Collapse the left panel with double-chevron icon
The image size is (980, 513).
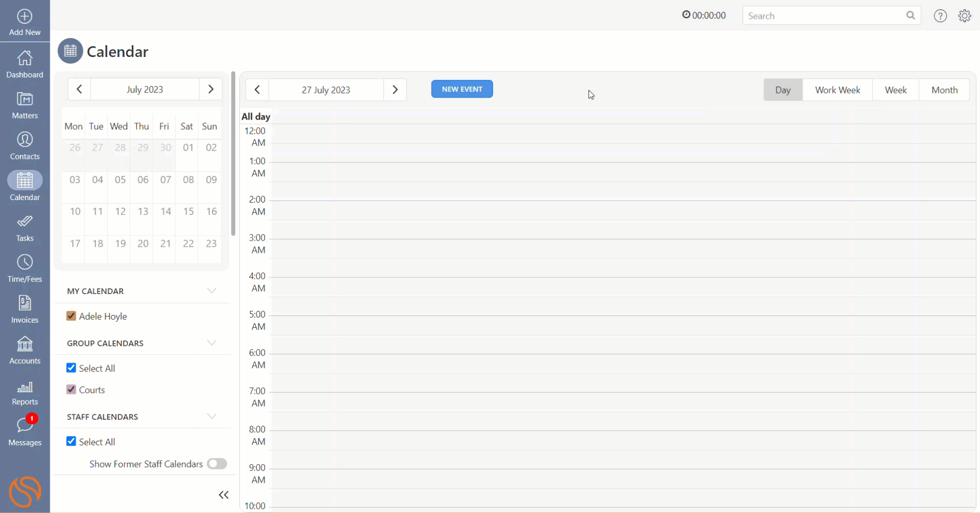(x=223, y=495)
